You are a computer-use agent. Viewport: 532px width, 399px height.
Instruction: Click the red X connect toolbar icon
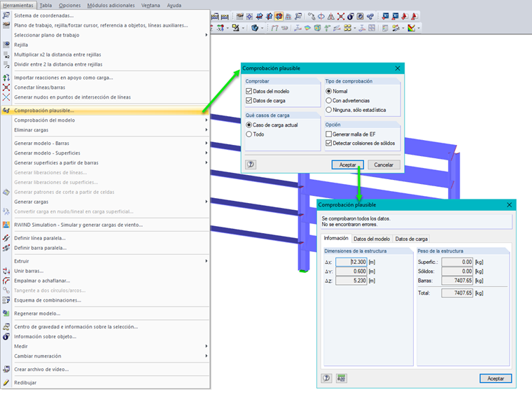341,16
